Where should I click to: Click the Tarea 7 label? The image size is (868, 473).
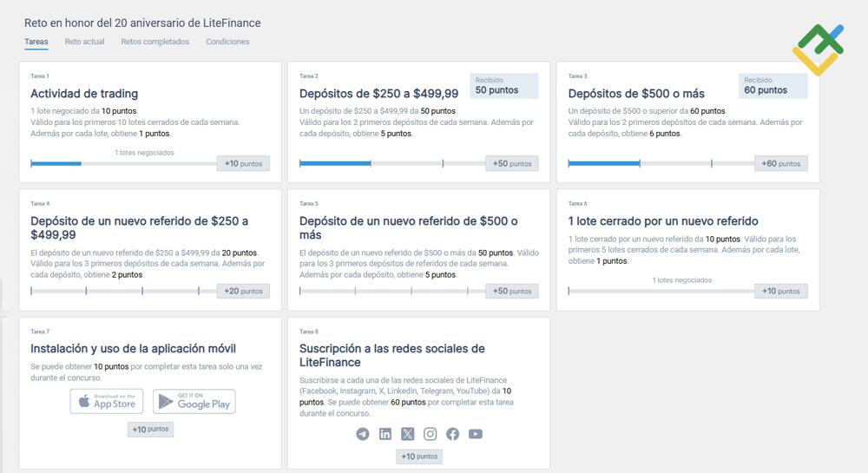click(40, 332)
